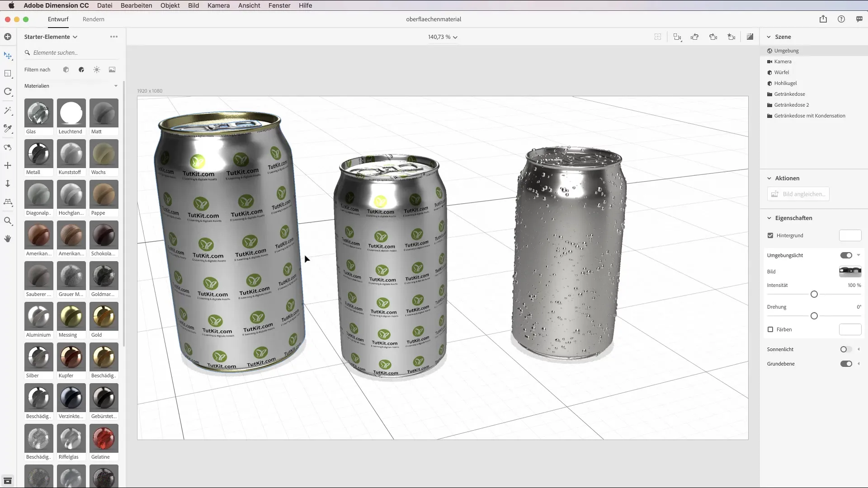Select the Pan camera tool
Viewport: 868px width, 488px height.
pyautogui.click(x=8, y=165)
